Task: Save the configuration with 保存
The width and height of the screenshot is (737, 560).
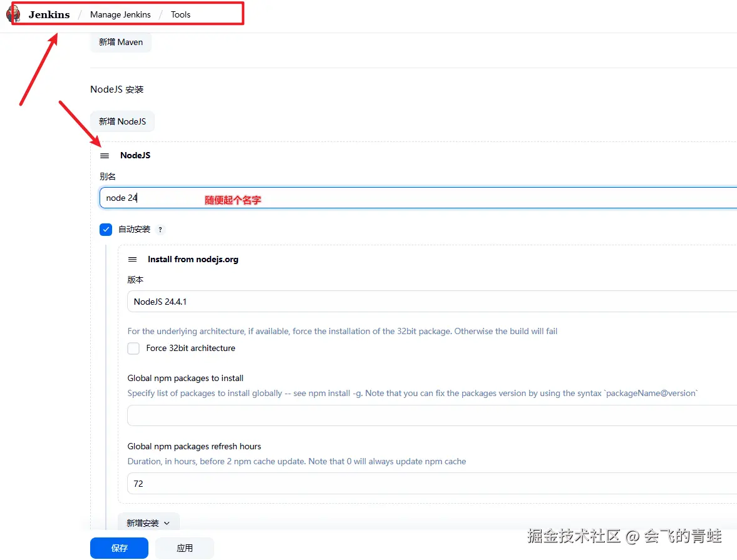Action: click(x=120, y=548)
